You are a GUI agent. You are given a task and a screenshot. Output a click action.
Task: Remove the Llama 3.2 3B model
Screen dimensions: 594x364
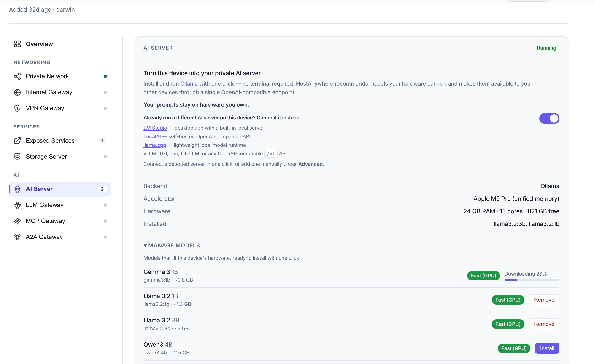(x=544, y=324)
